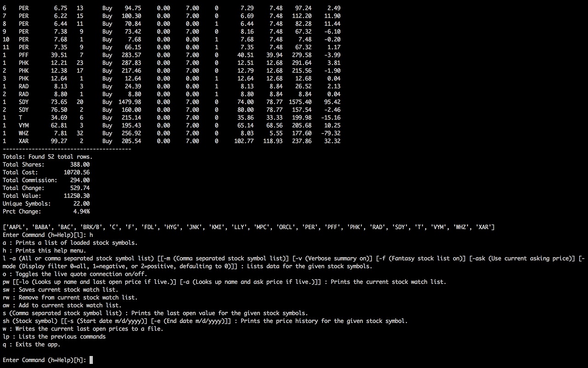This screenshot has width=588, height=368.
Task: Select the help line "Prints this help menu"
Action: pos(45,251)
